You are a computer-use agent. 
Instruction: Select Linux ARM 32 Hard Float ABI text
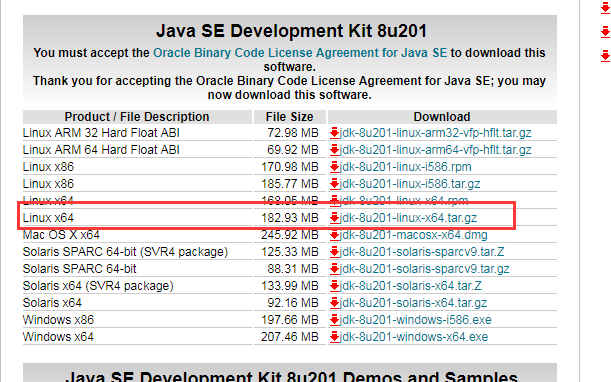(x=101, y=133)
